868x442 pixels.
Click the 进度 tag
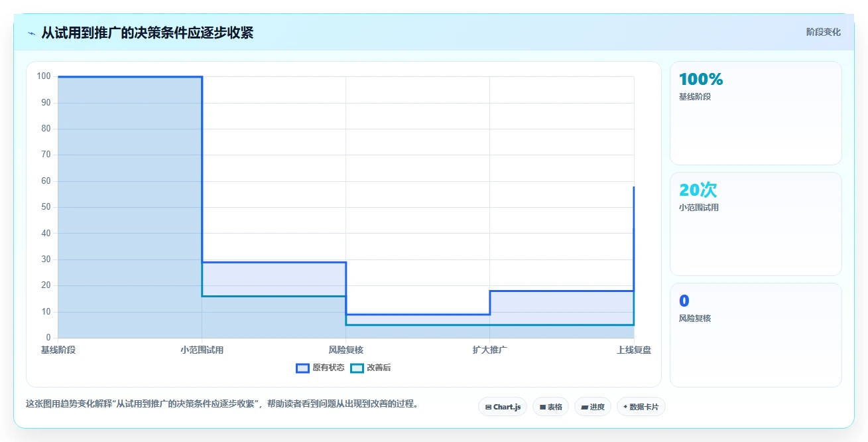tap(593, 407)
